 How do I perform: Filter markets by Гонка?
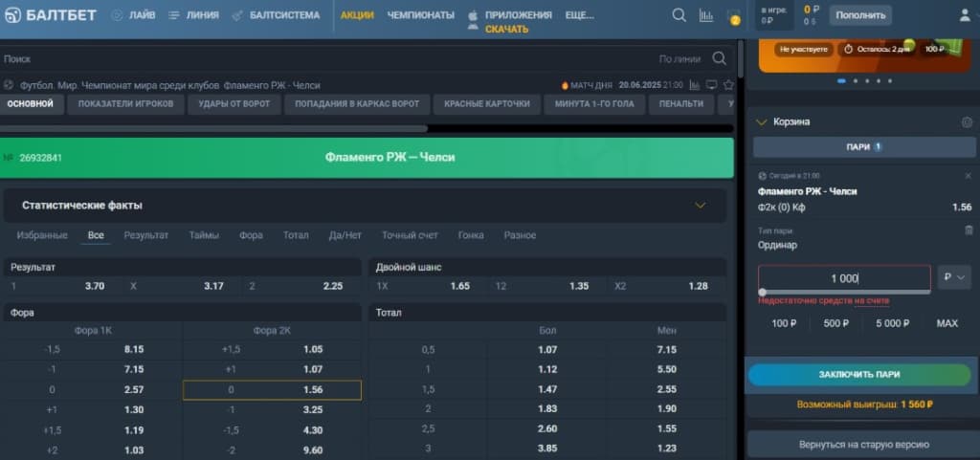(471, 236)
